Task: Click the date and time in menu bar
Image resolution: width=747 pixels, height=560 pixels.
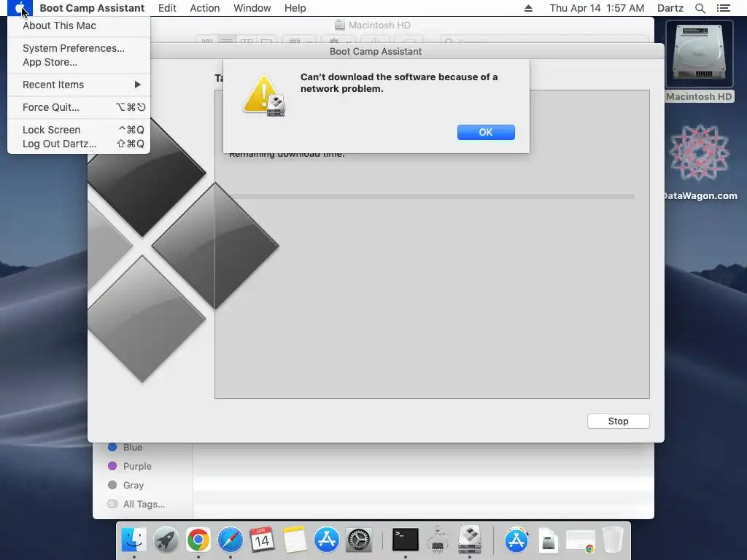Action: [x=597, y=8]
